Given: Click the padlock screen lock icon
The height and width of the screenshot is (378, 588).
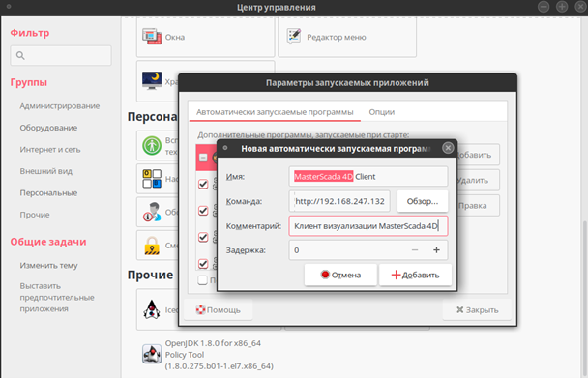Looking at the screenshot, I should (152, 246).
